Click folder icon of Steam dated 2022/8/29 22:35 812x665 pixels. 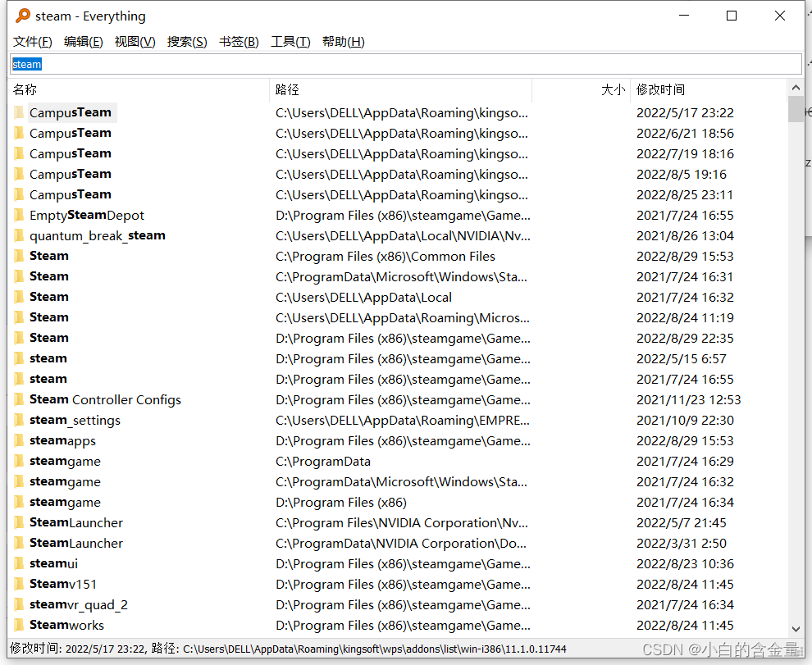(19, 338)
